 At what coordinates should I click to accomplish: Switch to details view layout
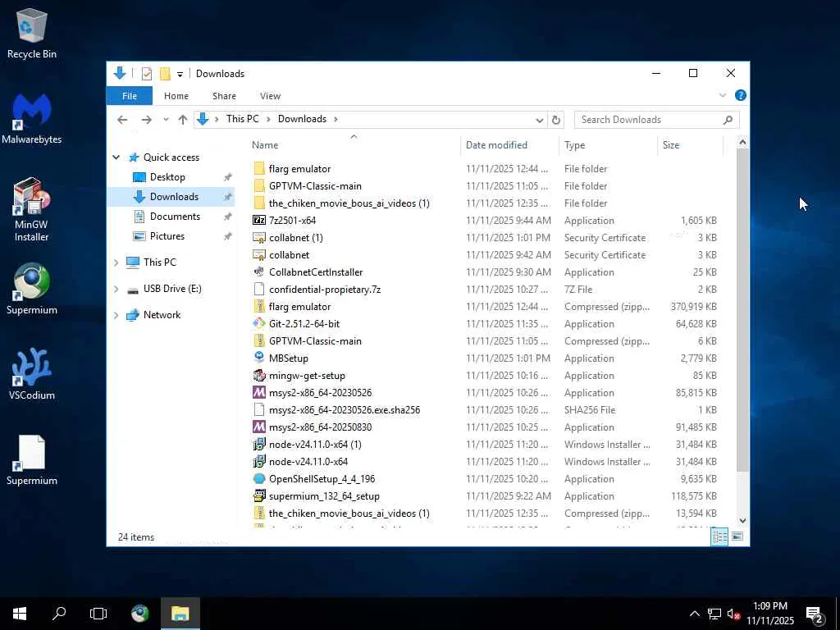(x=719, y=536)
